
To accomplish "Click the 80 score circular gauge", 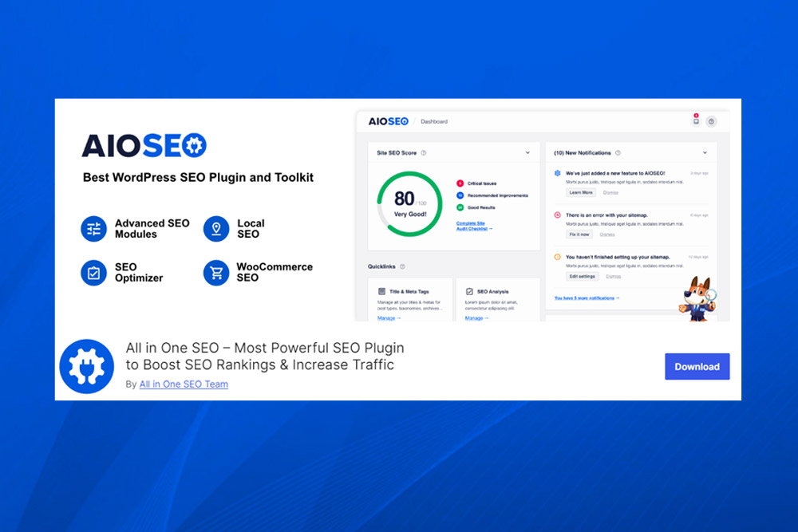I will 409,204.
